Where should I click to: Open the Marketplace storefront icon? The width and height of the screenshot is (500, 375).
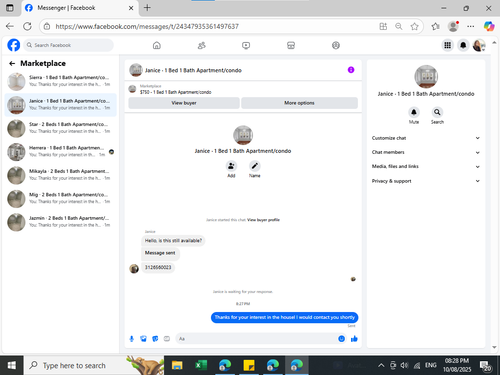[x=291, y=45]
